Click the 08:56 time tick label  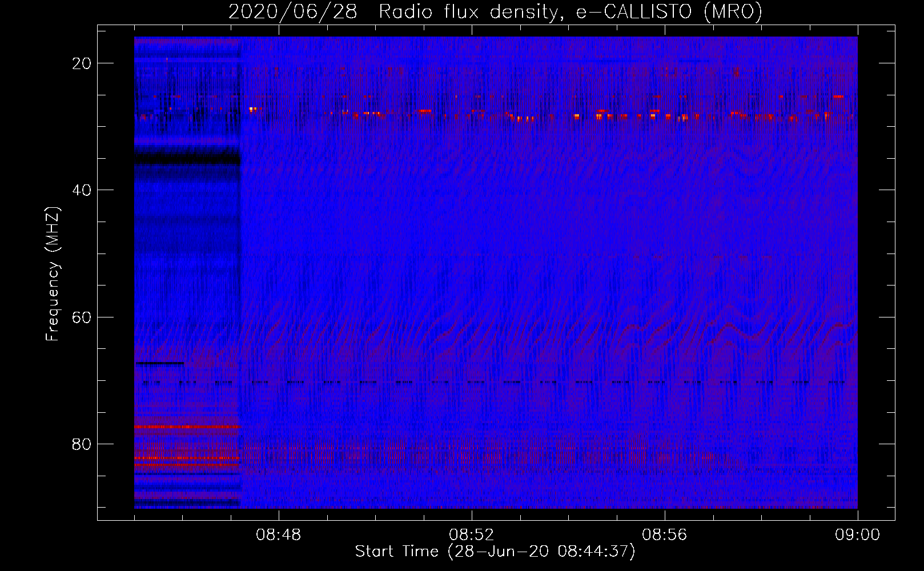[x=665, y=535]
